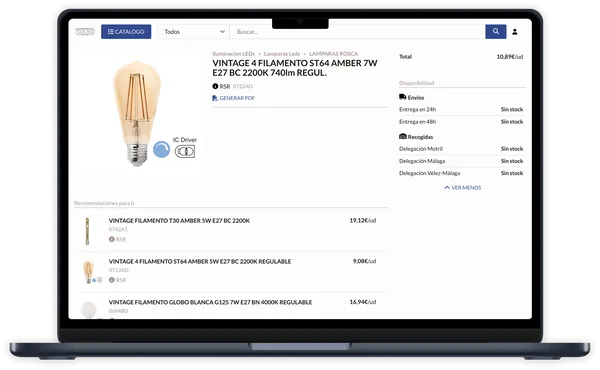
Task: Click the Envíos truck icon
Action: tap(403, 97)
